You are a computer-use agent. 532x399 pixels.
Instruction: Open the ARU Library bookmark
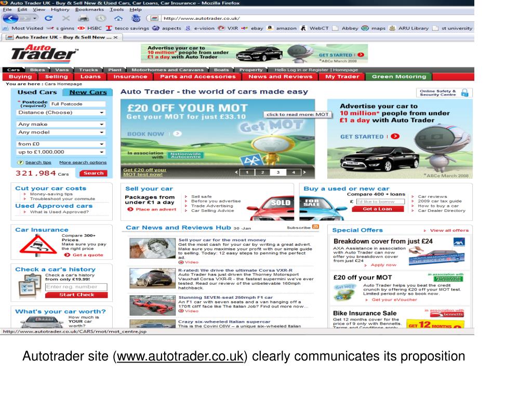409,28
